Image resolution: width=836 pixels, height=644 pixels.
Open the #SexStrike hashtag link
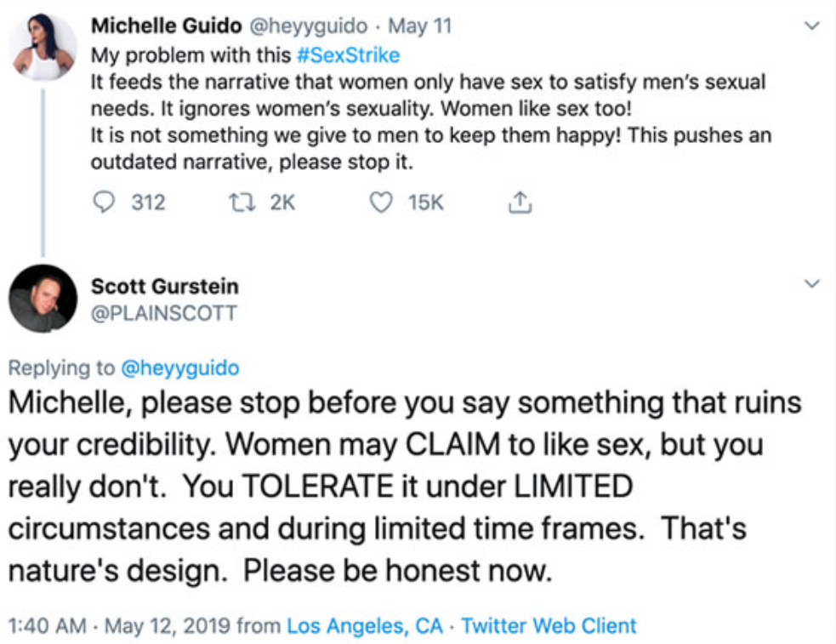348,56
